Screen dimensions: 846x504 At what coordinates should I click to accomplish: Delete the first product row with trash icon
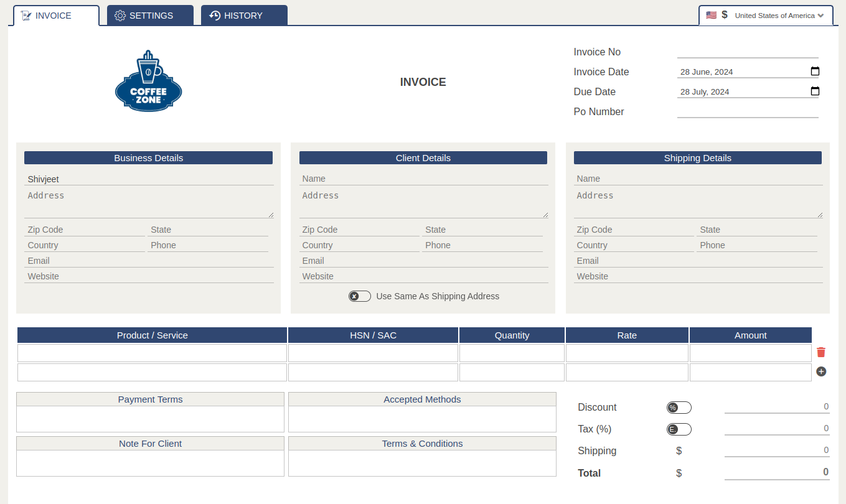[x=820, y=352]
